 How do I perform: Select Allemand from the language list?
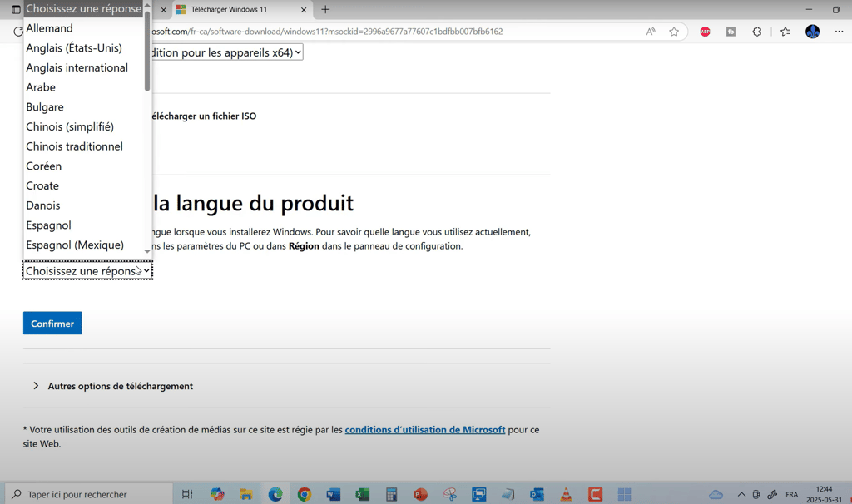pyautogui.click(x=83, y=28)
